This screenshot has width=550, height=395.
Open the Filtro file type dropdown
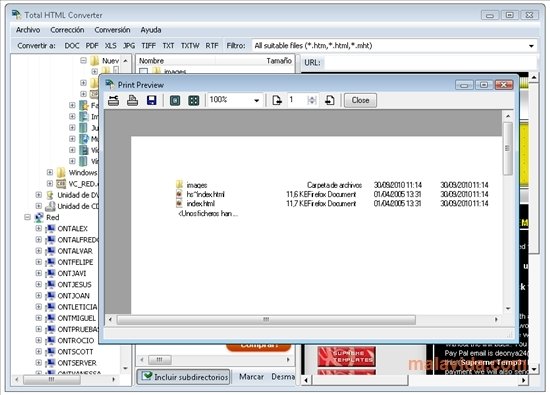pyautogui.click(x=531, y=46)
